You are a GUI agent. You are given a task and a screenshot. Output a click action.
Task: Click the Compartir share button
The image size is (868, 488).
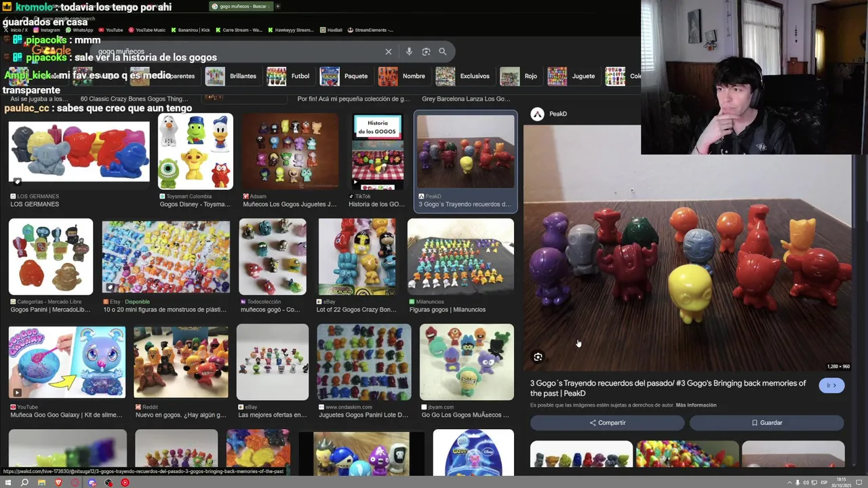tap(608, 423)
